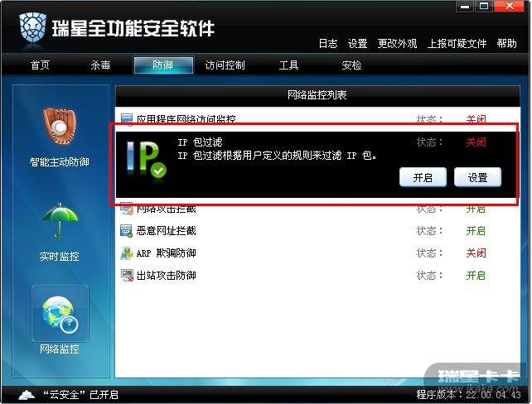
Task: Click 关闭 status of IP 包过滤
Action: click(476, 142)
